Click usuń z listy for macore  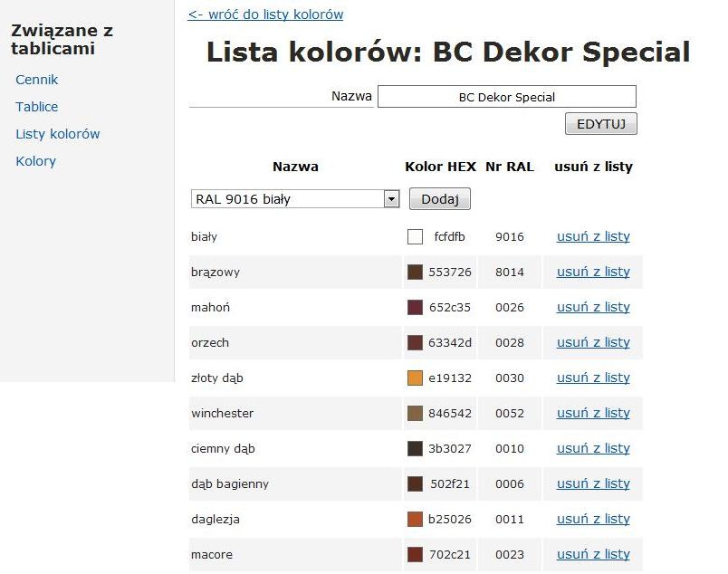(593, 555)
